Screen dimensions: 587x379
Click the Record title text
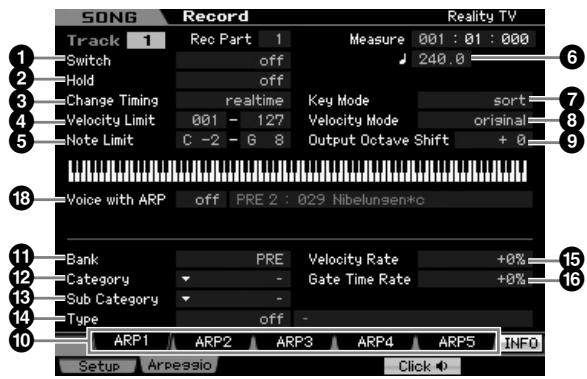click(x=215, y=16)
